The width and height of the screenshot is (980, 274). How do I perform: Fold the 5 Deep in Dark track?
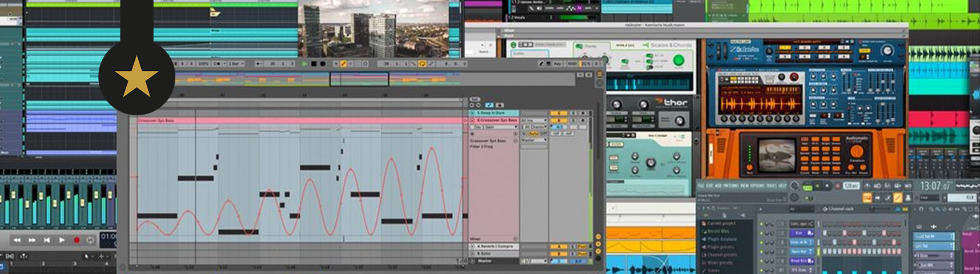pos(472,113)
